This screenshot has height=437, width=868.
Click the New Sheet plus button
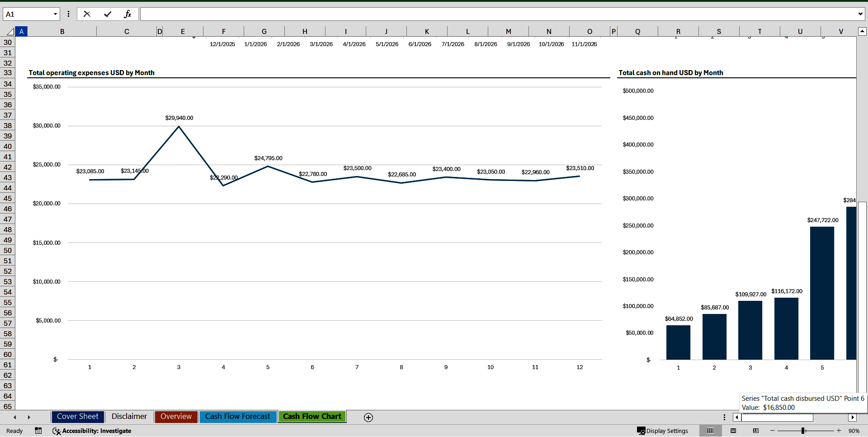pos(368,417)
